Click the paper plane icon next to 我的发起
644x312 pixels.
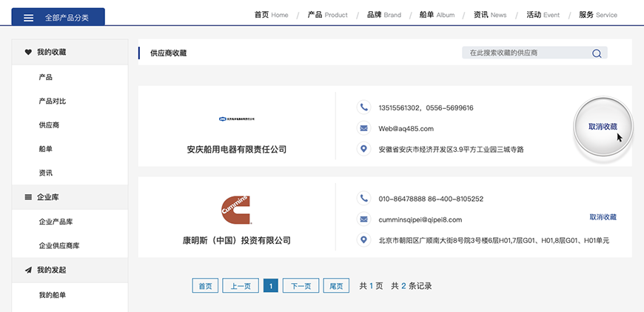28,270
